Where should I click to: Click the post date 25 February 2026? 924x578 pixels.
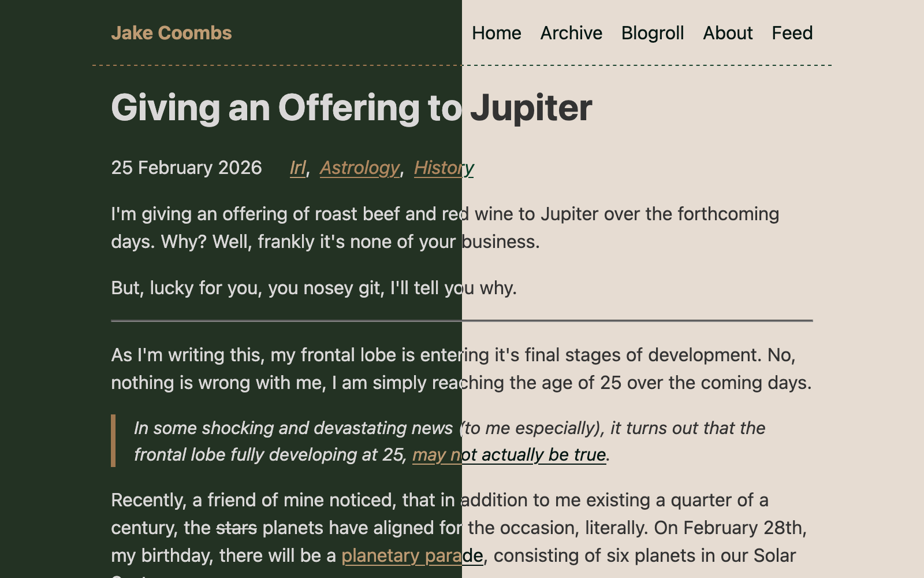[x=187, y=168]
